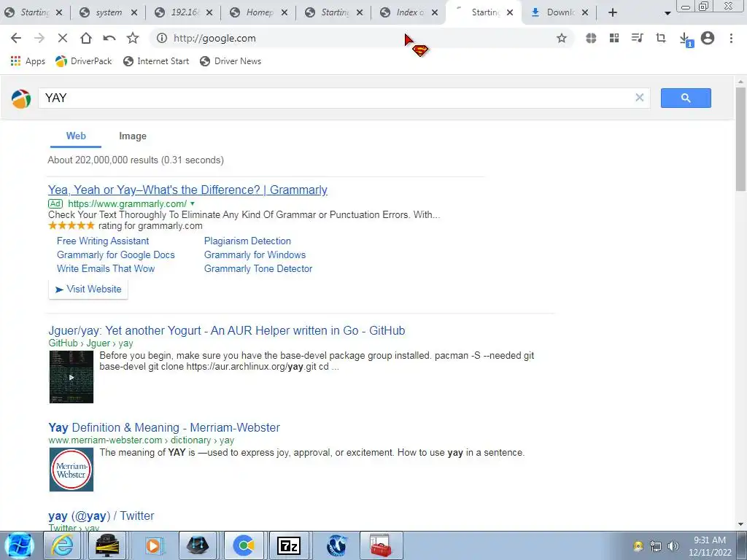Open the home page via house icon
Screen dimensions: 747x560
click(86, 38)
